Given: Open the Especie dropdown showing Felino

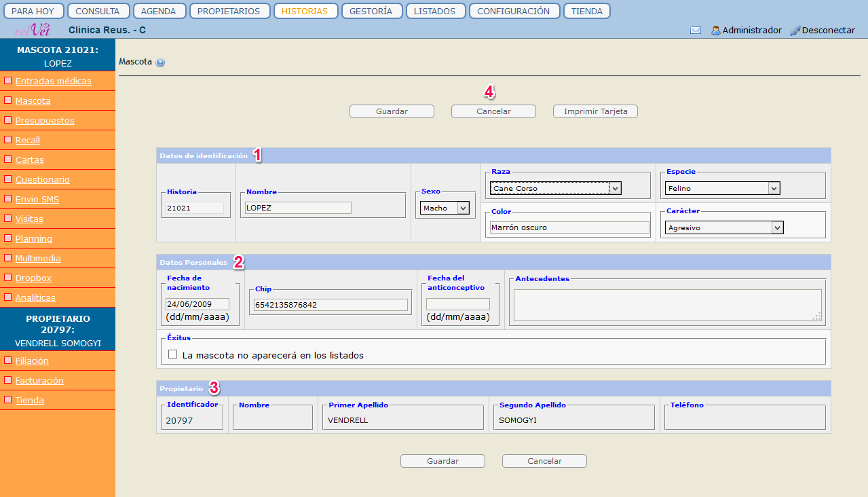Looking at the screenshot, I should pos(723,188).
